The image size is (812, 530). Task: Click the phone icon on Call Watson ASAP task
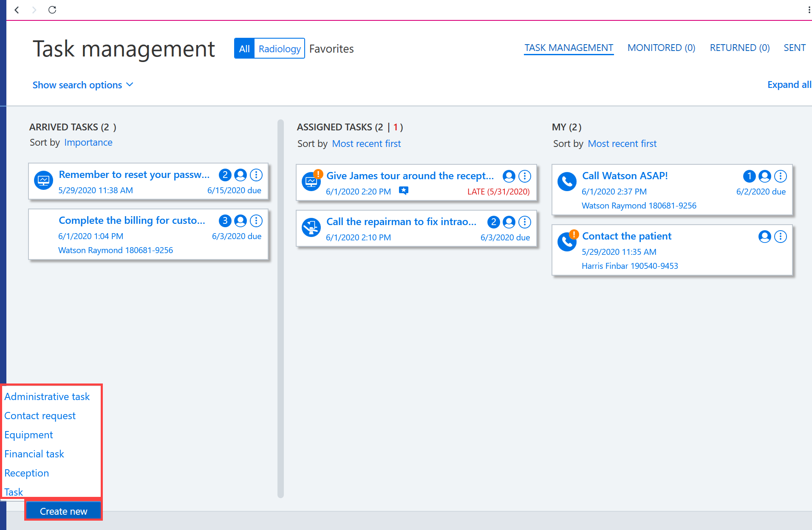click(567, 182)
